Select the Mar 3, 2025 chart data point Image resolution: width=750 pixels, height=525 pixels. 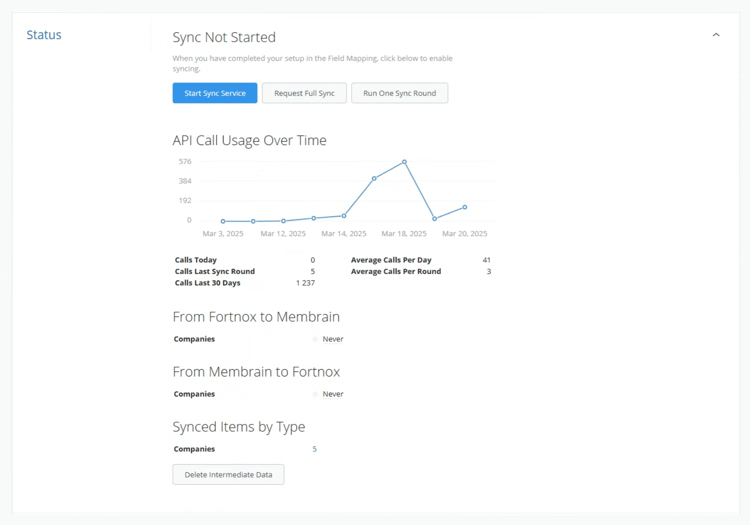coord(223,221)
